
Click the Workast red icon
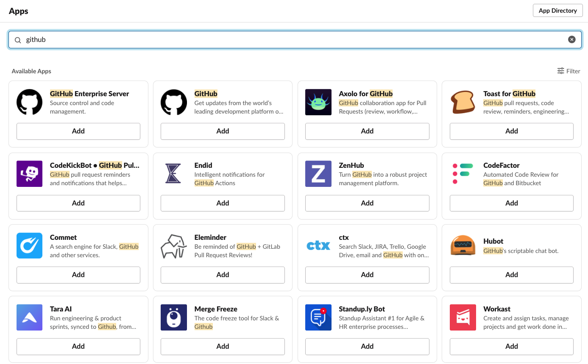pos(463,317)
